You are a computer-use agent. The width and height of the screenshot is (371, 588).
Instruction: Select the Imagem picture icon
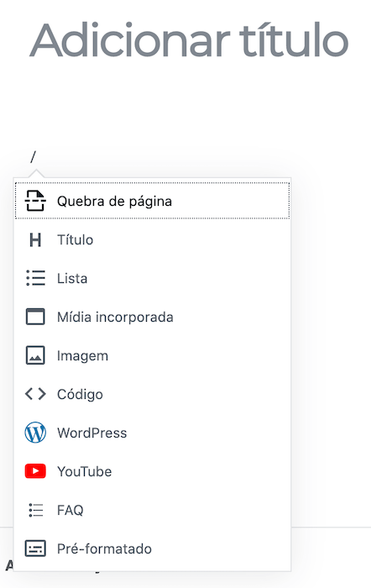[x=35, y=355]
